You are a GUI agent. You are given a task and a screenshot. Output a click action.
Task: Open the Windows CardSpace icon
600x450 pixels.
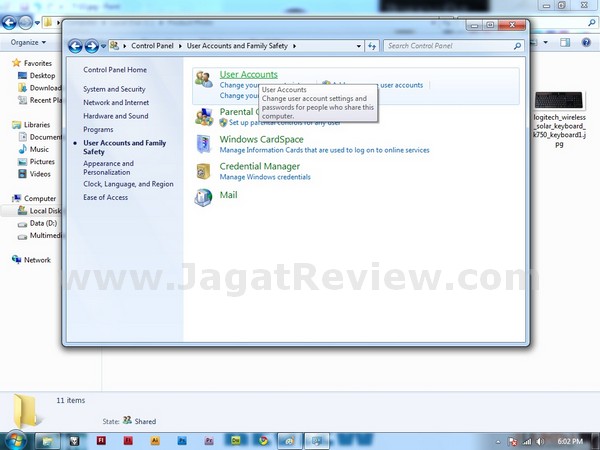tap(204, 144)
